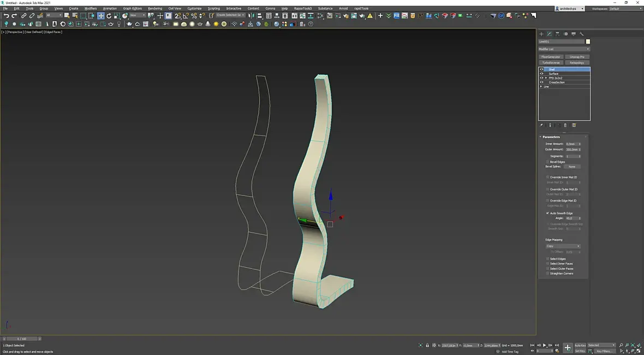
Task: Open the Rendering menu
Action: 154,9
